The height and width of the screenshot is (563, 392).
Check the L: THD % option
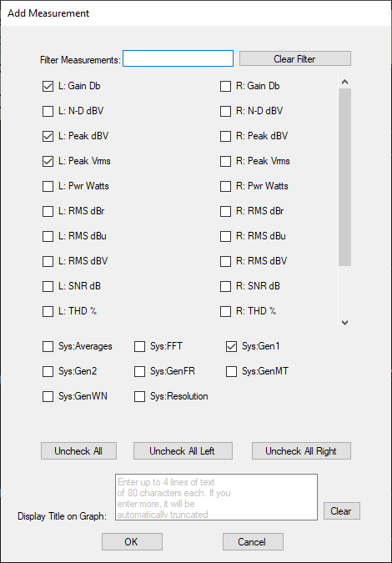[x=48, y=311]
